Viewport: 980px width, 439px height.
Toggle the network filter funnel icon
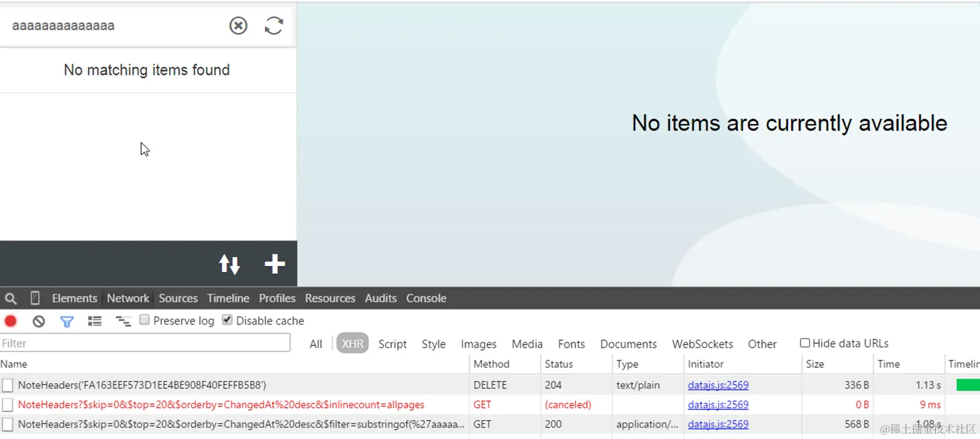tap(67, 321)
